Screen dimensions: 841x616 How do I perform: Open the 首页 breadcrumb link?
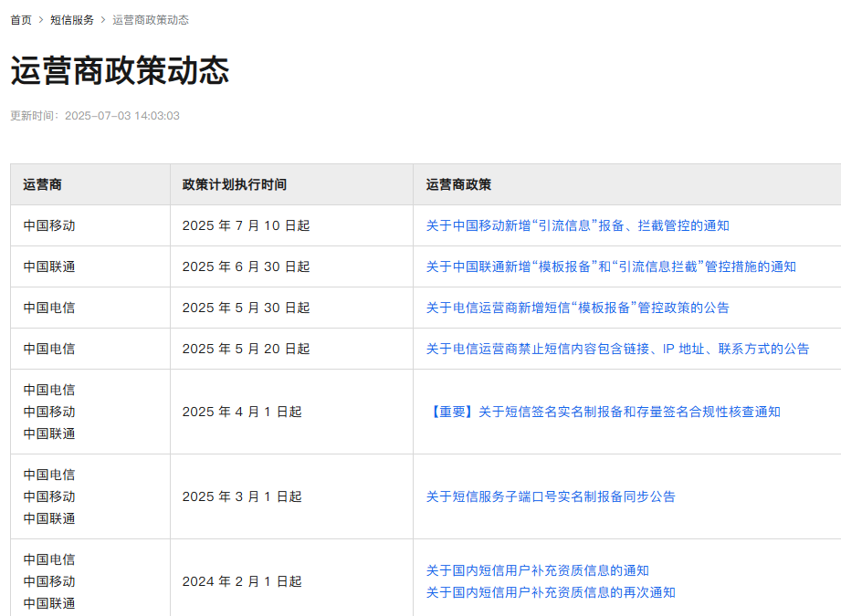click(21, 20)
